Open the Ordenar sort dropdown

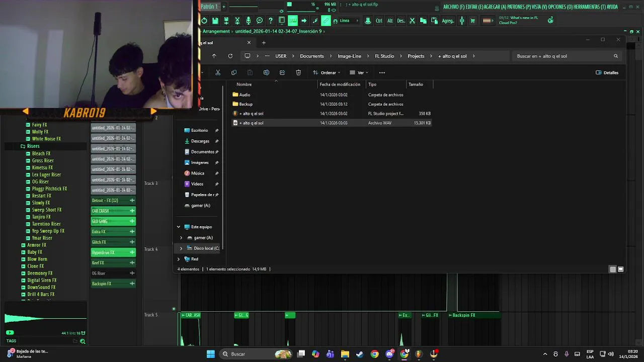pyautogui.click(x=327, y=72)
